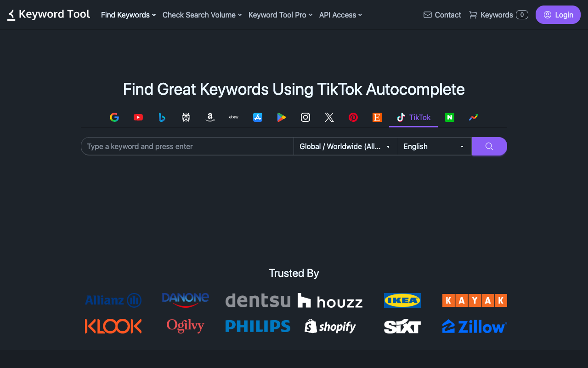Select the Amazon icon tab

coord(210,117)
